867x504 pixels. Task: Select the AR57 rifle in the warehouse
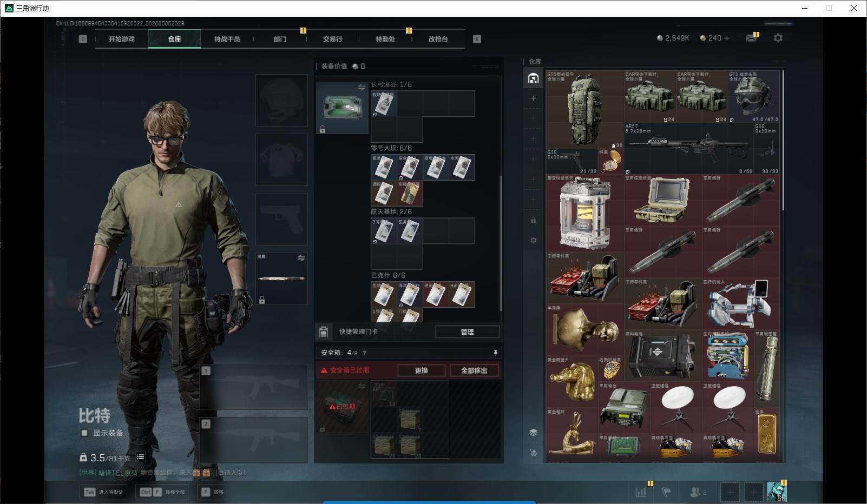pyautogui.click(x=688, y=148)
